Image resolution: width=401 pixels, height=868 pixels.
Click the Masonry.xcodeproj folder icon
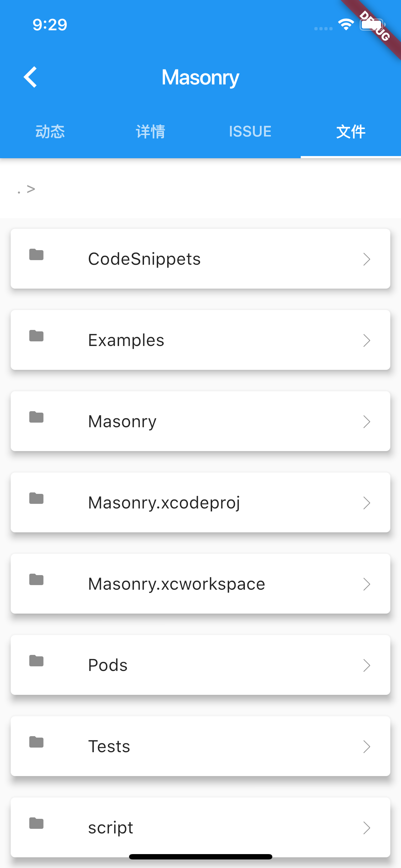click(x=36, y=498)
